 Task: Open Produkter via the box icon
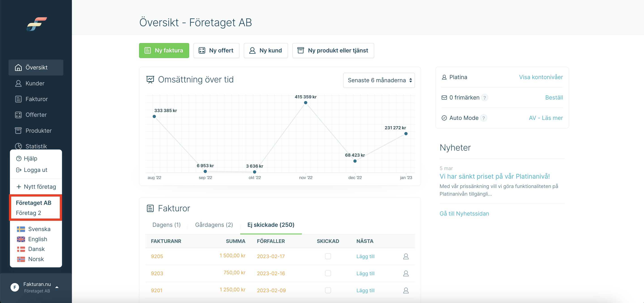(18, 131)
